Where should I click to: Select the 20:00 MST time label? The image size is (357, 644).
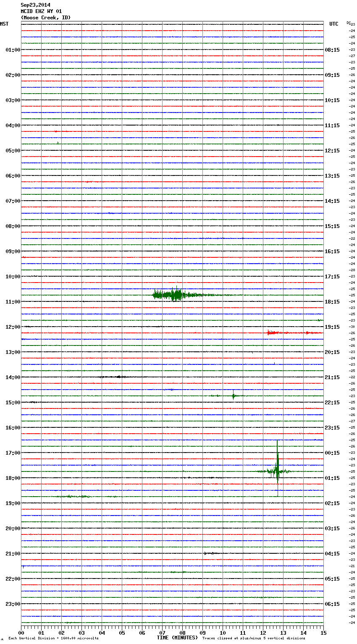[13, 529]
